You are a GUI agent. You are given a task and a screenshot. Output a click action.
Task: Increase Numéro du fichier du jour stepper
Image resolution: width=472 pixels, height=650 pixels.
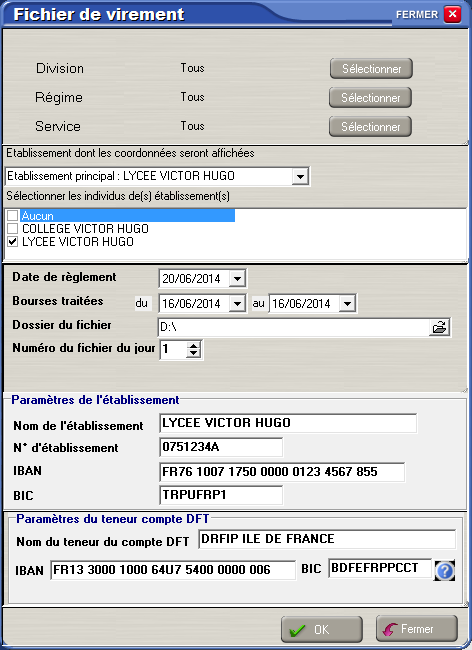click(x=194, y=345)
